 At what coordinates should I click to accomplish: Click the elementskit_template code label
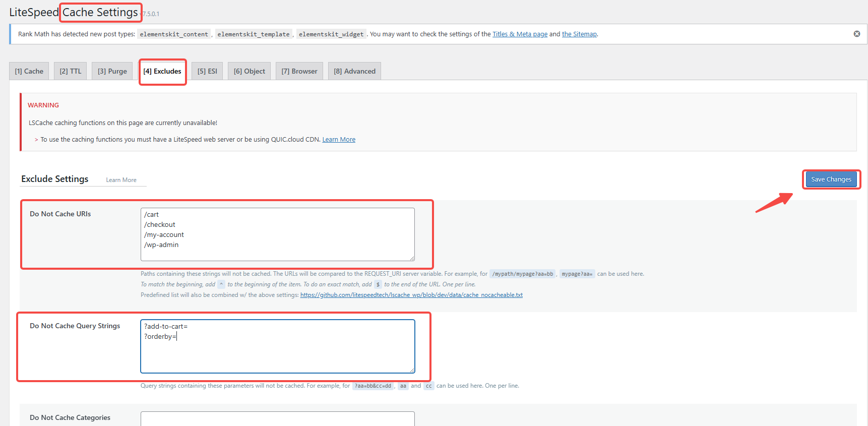click(254, 34)
